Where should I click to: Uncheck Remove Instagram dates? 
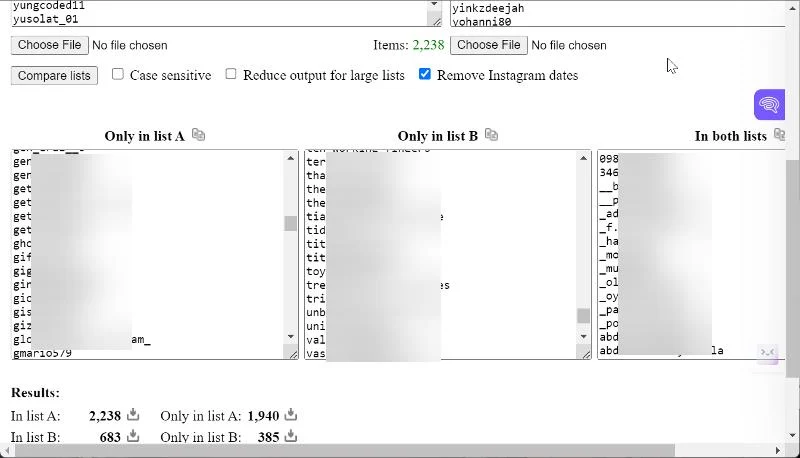(424, 74)
